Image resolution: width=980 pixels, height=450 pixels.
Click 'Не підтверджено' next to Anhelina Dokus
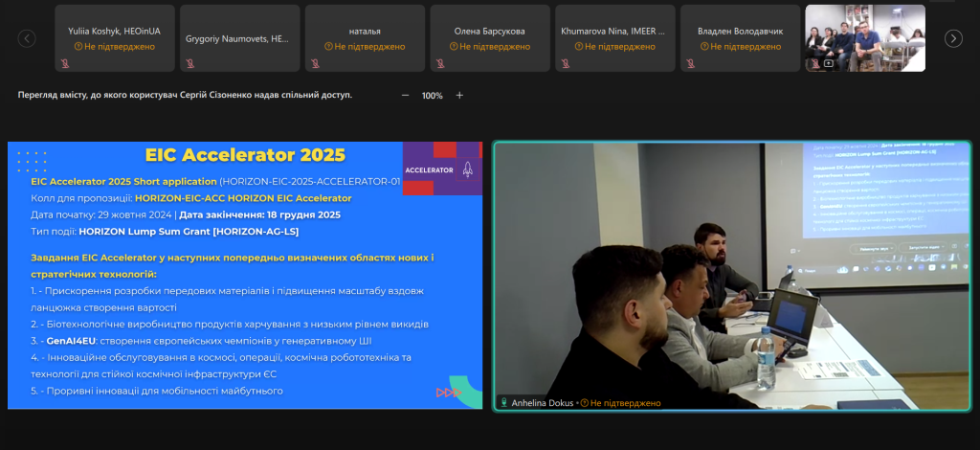(625, 403)
